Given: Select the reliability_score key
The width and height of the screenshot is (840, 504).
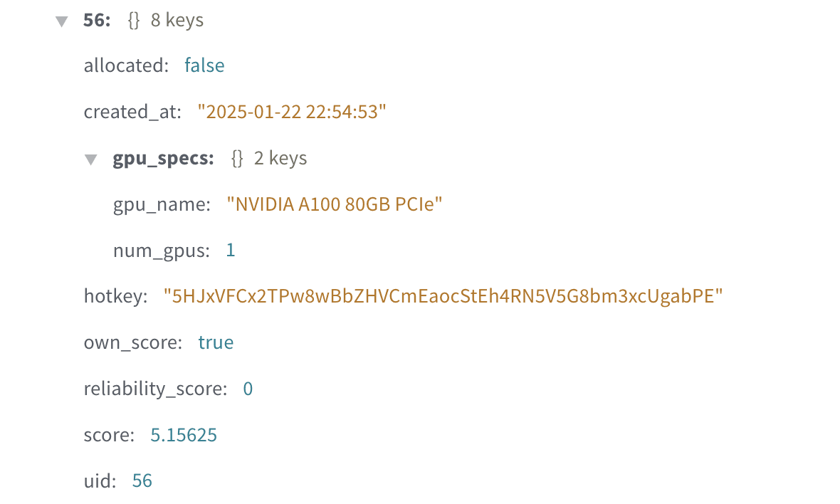Looking at the screenshot, I should pos(155,389).
